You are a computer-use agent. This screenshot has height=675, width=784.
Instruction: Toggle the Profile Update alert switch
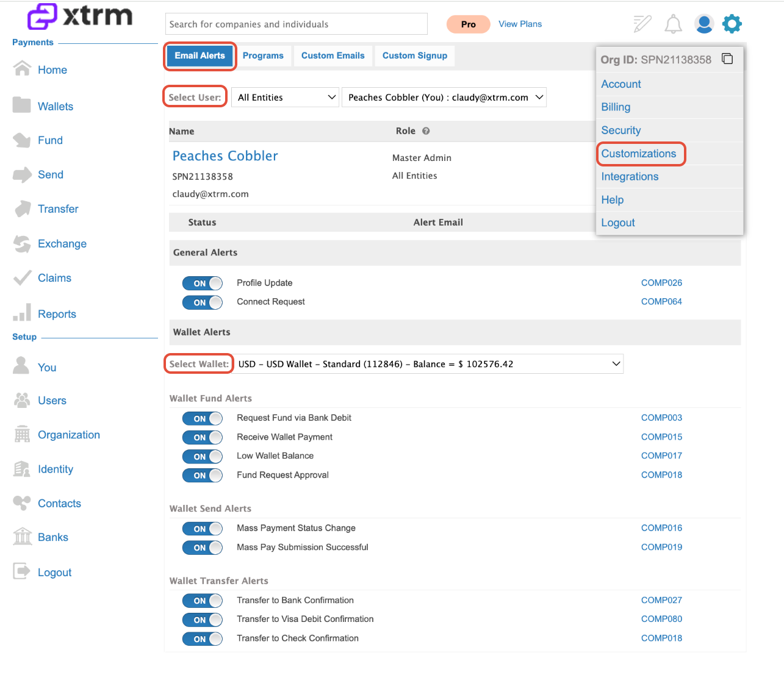tap(203, 284)
